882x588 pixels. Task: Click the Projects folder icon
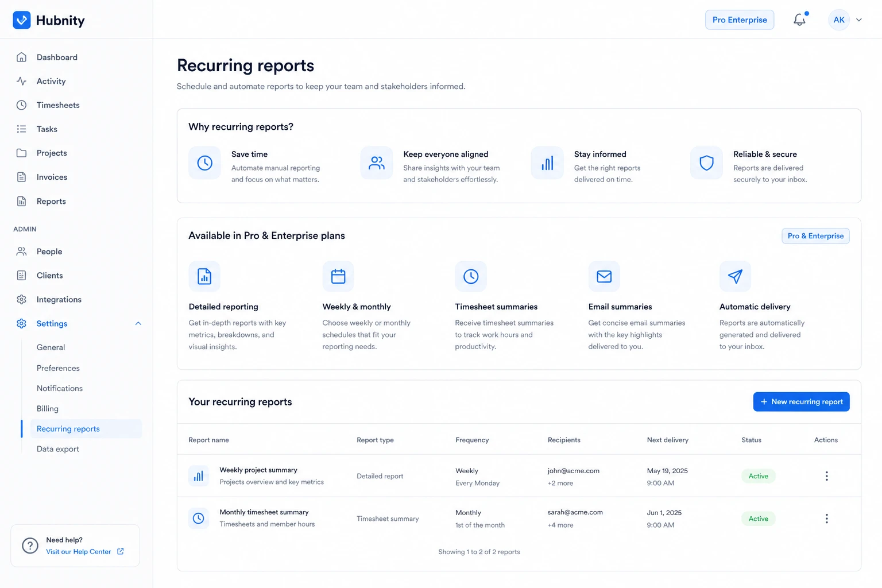pos(21,153)
